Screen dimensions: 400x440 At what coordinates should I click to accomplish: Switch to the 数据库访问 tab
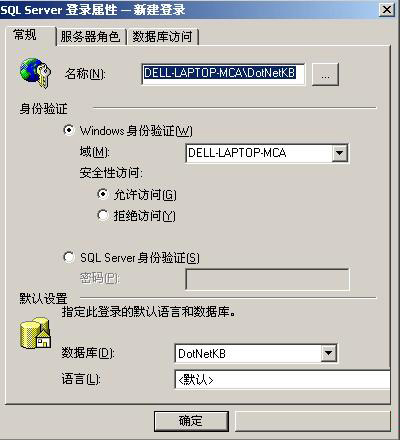pos(162,36)
